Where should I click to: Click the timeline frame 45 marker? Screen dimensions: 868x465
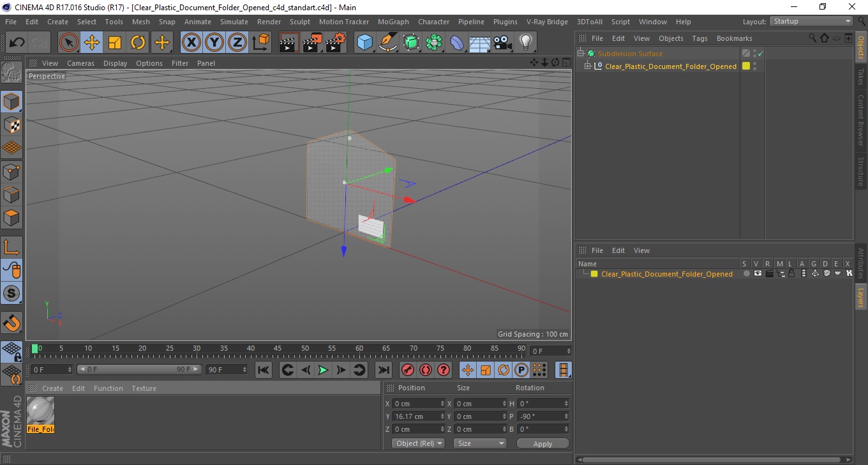coord(278,349)
